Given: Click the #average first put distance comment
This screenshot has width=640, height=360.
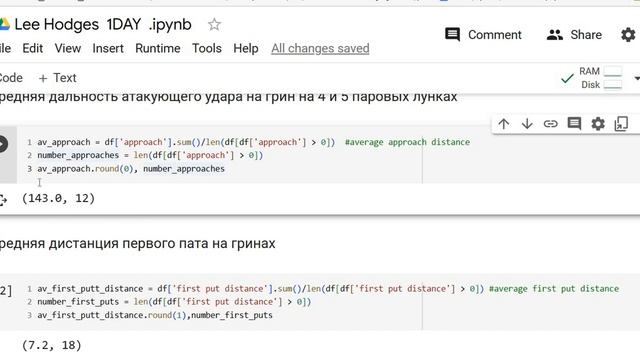Looking at the screenshot, I should (554, 289).
